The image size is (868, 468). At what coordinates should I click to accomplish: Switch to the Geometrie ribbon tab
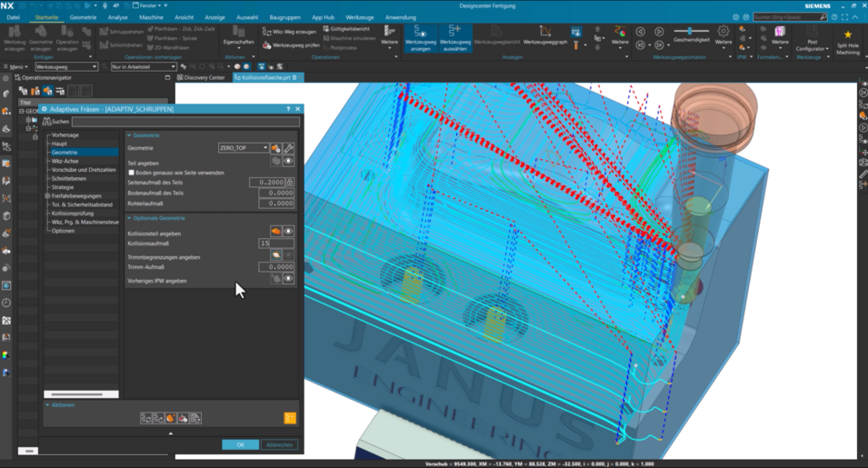coord(83,17)
